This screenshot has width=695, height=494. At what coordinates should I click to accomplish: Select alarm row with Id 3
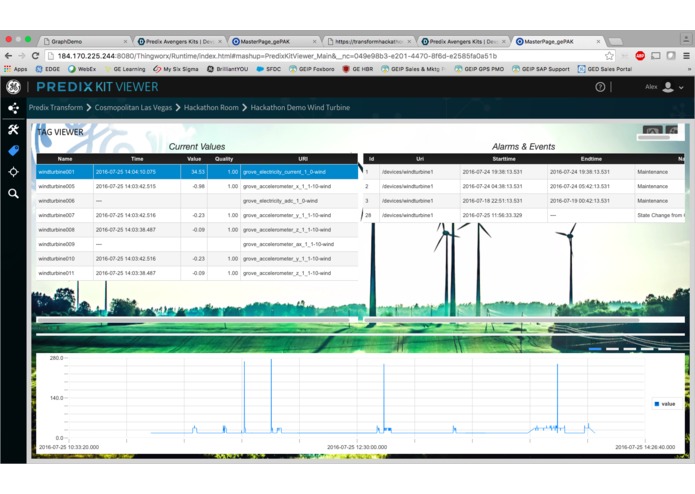pyautogui.click(x=524, y=201)
